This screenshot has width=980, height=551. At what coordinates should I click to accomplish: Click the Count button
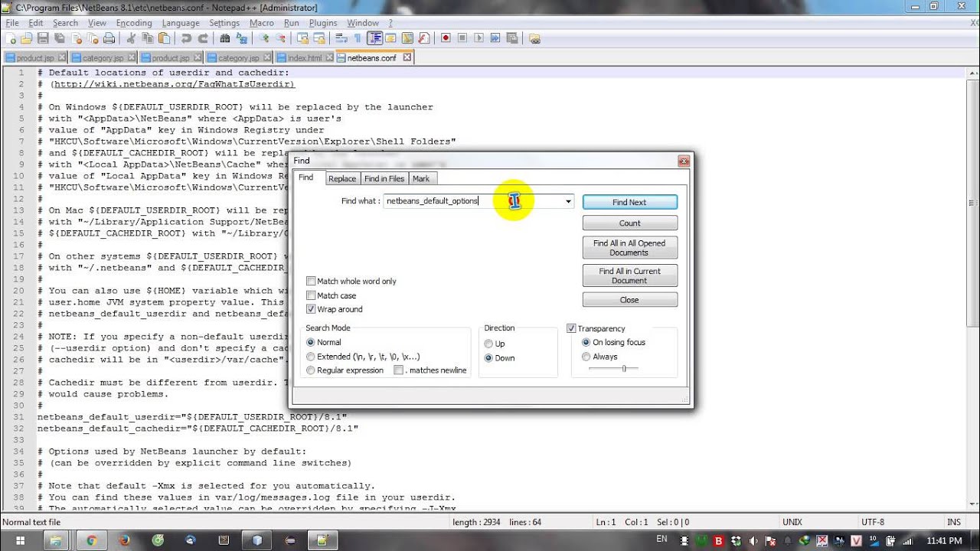(x=630, y=223)
